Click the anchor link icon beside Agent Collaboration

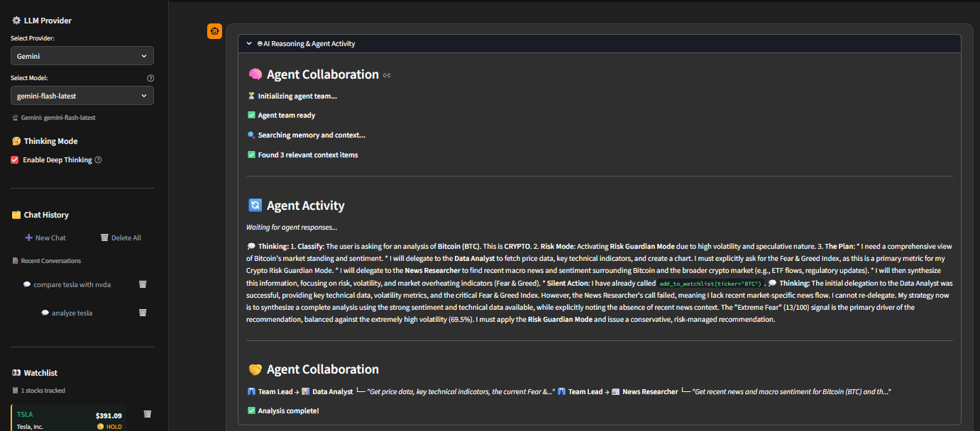click(387, 75)
